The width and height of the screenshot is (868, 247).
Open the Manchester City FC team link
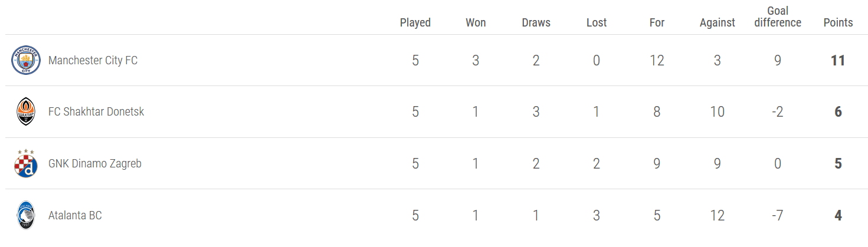click(x=93, y=61)
